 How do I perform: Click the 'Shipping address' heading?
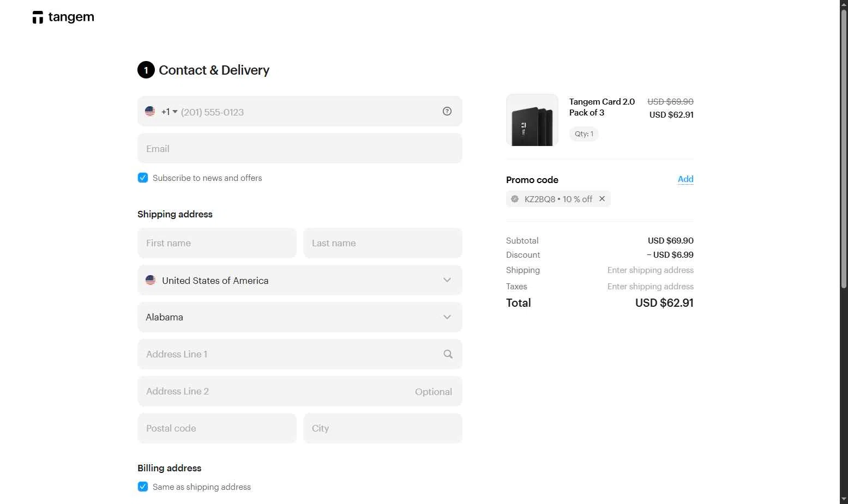click(175, 214)
